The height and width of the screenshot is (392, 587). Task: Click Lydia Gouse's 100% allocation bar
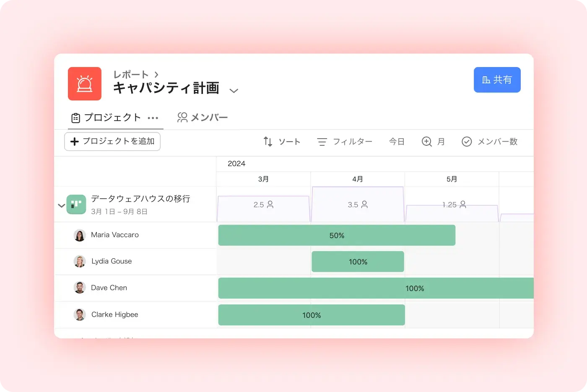point(358,262)
